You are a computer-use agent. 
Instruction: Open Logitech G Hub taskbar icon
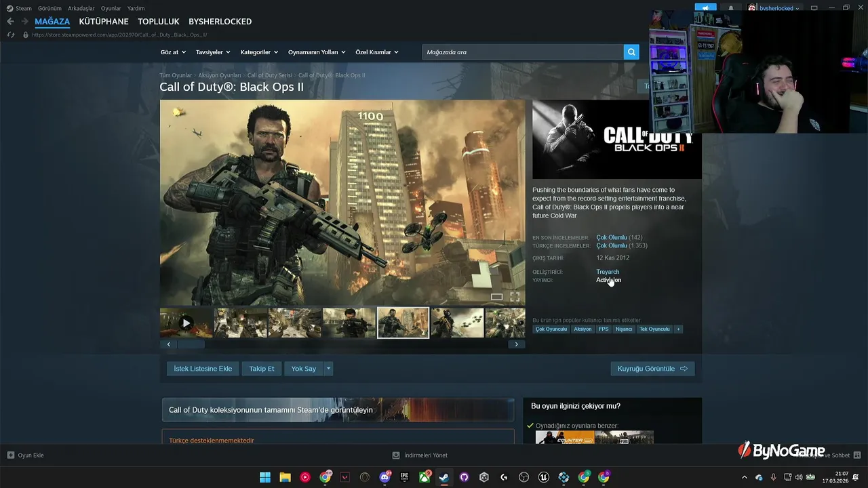tap(504, 477)
